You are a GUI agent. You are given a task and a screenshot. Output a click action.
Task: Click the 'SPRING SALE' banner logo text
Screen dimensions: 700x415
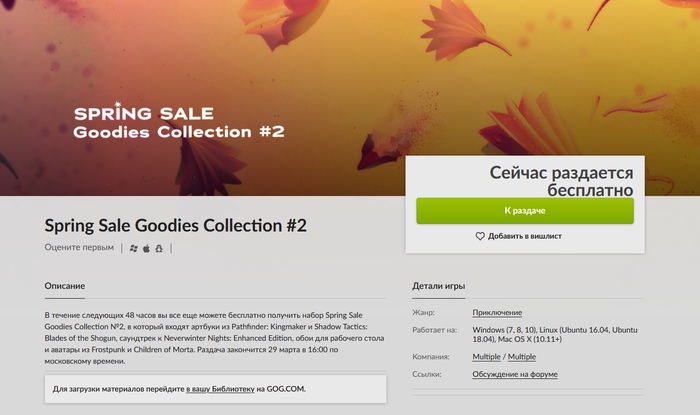144,112
